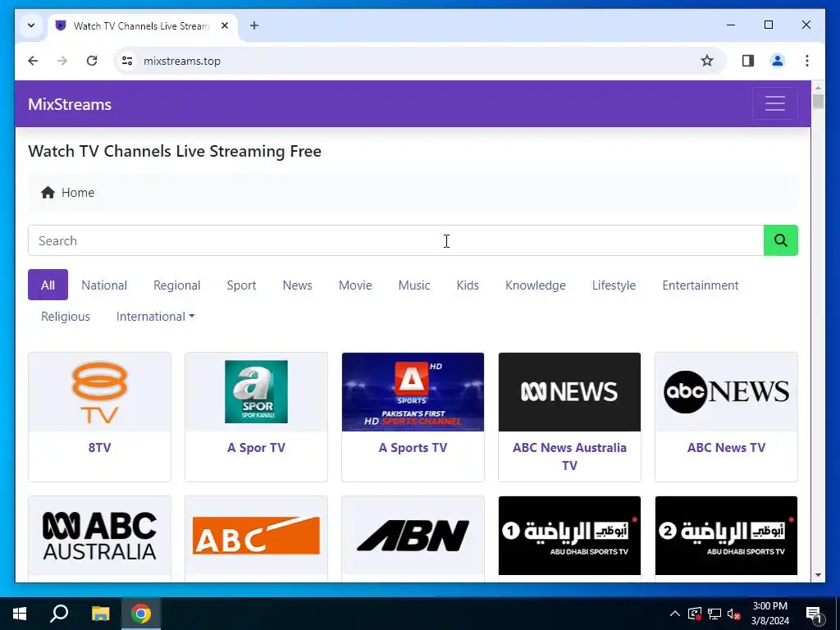Screen dimensions: 840x630
Task: Click the 8TV logo thumbnail
Action: [x=99, y=391]
